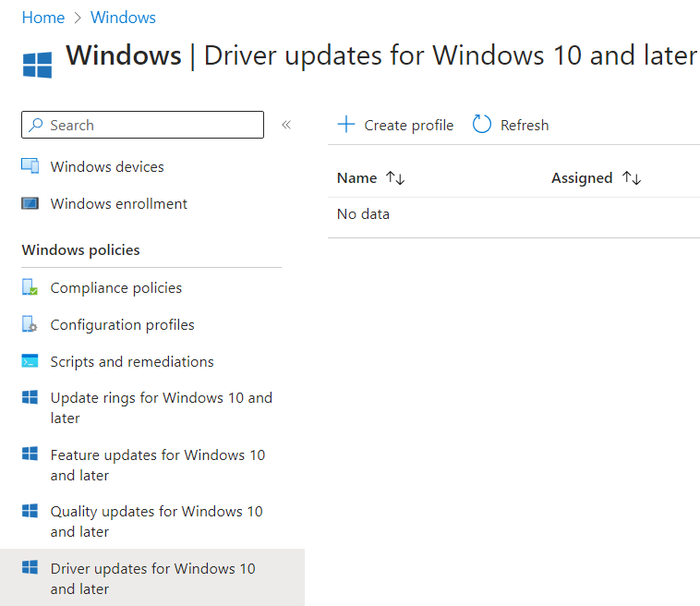Click the Configuration profiles gear icon
Image resolution: width=700 pixels, height=606 pixels.
click(x=30, y=324)
